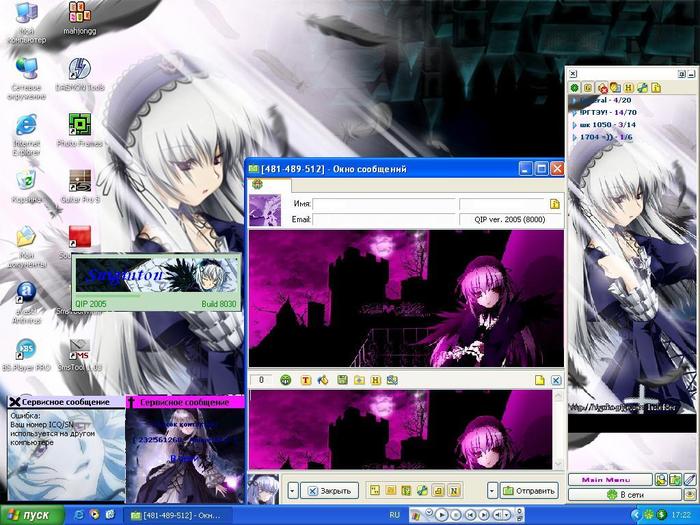700x525 pixels.
Task: Click the pencil icon beside Main Menu
Action: (x=690, y=480)
